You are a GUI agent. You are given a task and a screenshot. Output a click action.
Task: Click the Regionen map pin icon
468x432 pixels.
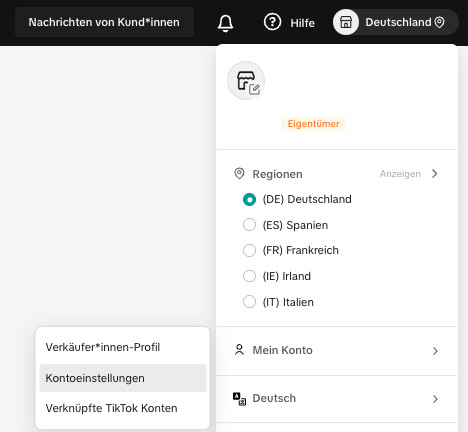pos(239,174)
